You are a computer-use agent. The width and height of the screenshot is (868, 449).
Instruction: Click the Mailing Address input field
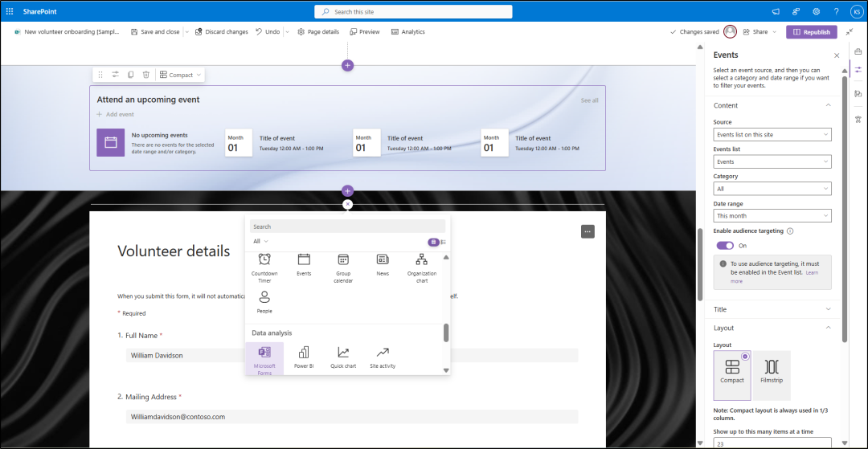(x=352, y=417)
